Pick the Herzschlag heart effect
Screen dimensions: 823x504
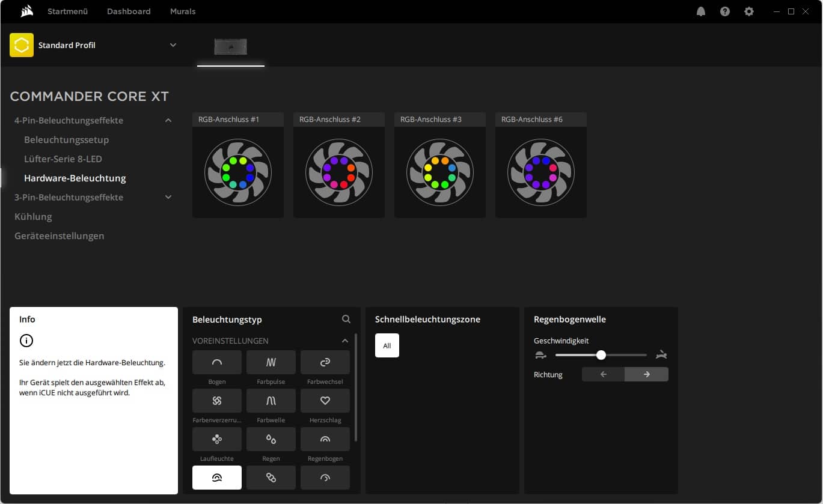point(325,401)
